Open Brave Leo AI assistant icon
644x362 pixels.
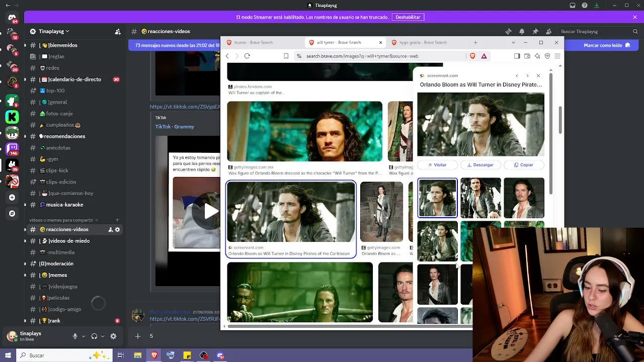point(537,56)
